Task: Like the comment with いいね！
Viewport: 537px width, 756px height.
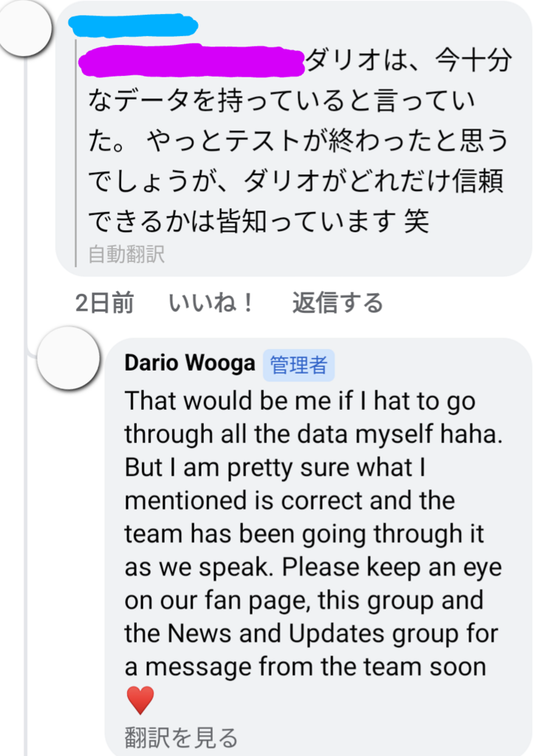Action: [211, 303]
